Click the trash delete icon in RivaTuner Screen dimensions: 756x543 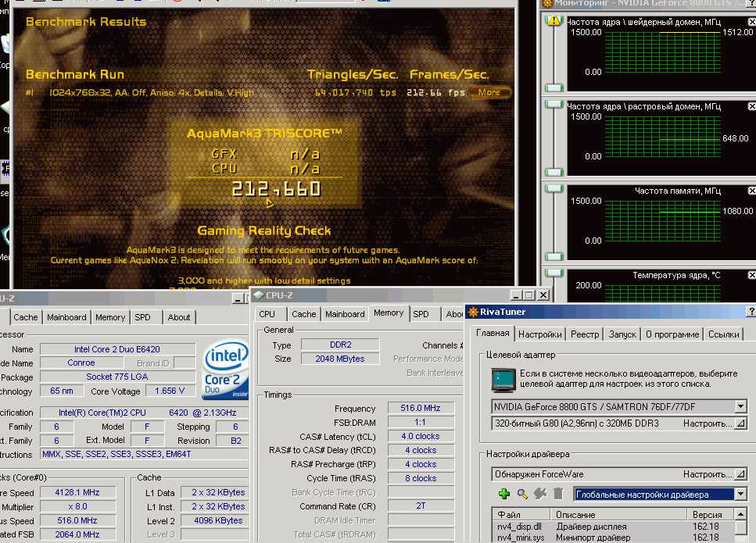558,494
